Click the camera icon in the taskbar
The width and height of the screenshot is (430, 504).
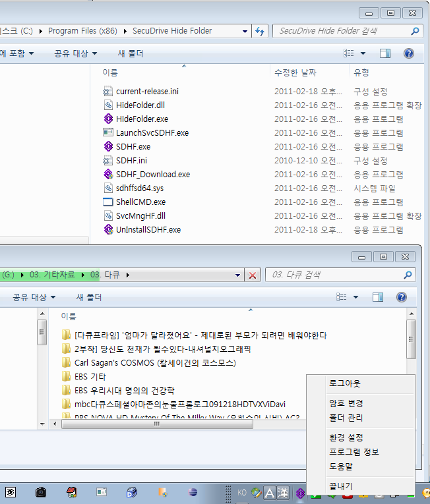tap(40, 492)
